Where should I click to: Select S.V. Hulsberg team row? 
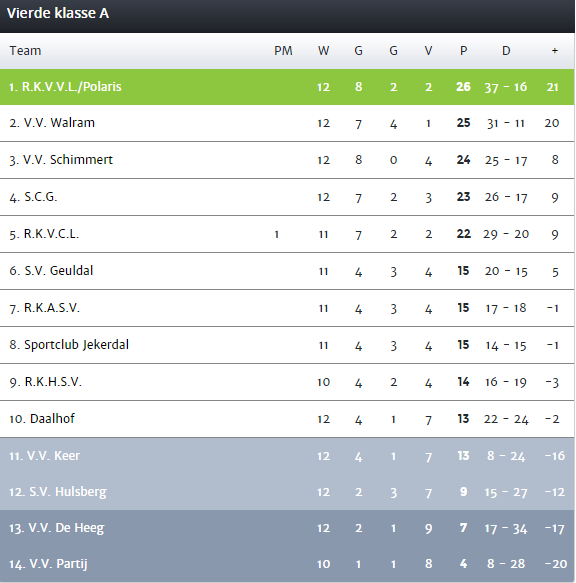pos(287,492)
